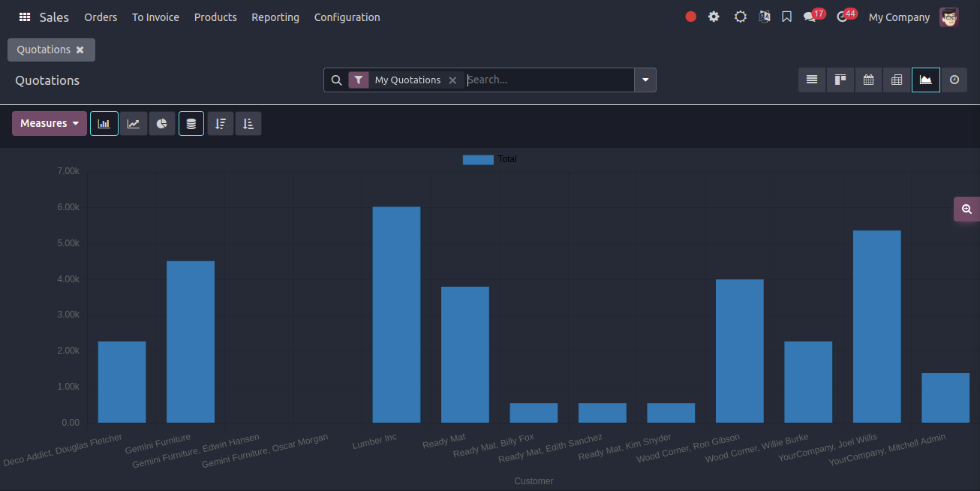Viewport: 980px width, 491px height.
Task: Open the Measures dropdown
Action: (50, 123)
